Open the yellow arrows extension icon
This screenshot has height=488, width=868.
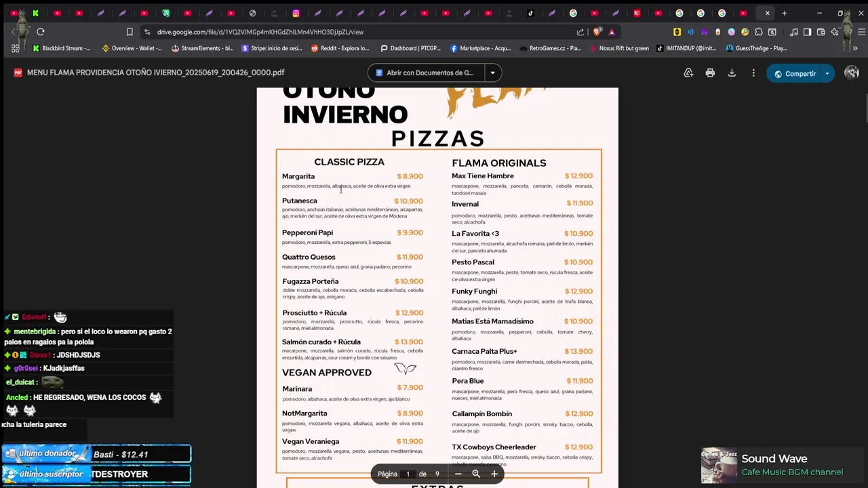677,32
